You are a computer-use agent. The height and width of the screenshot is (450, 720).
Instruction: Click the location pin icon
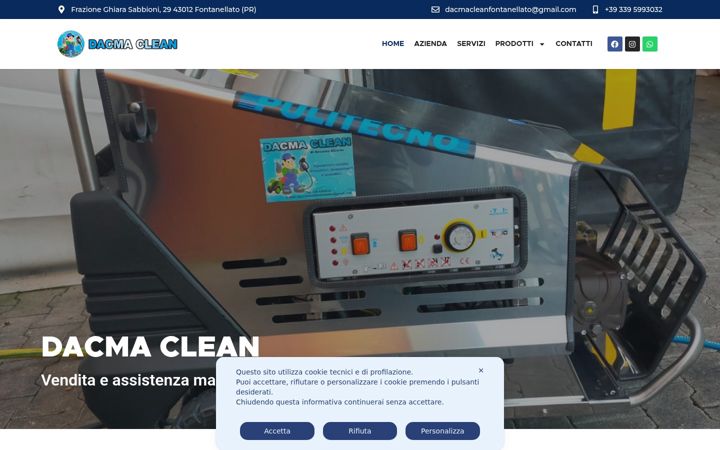(x=62, y=10)
